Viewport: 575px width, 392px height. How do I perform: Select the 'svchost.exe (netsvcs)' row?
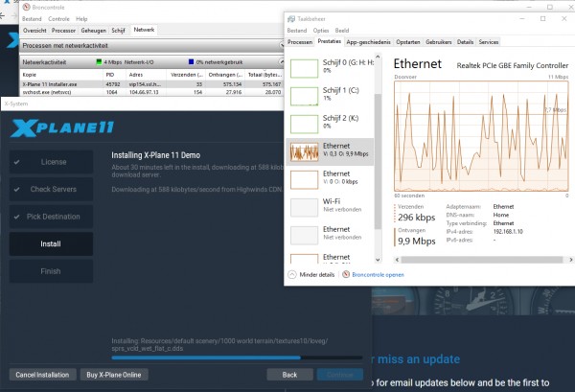151,92
